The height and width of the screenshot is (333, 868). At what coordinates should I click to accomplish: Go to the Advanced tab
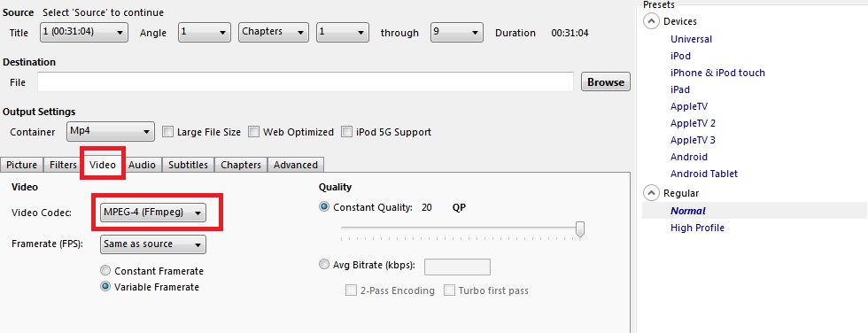click(296, 165)
